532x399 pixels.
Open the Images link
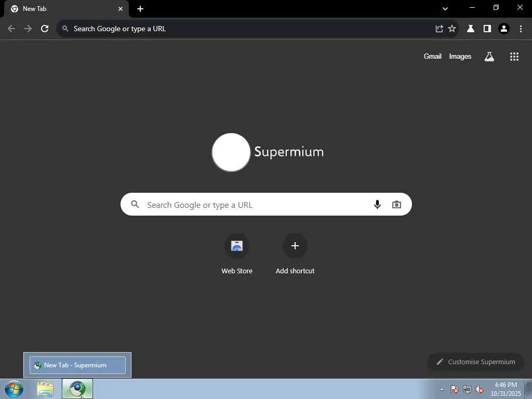(460, 56)
